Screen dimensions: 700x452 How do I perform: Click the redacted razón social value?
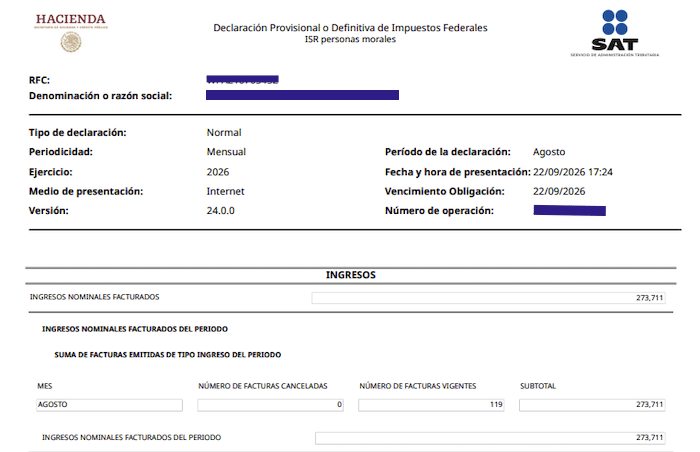302,95
